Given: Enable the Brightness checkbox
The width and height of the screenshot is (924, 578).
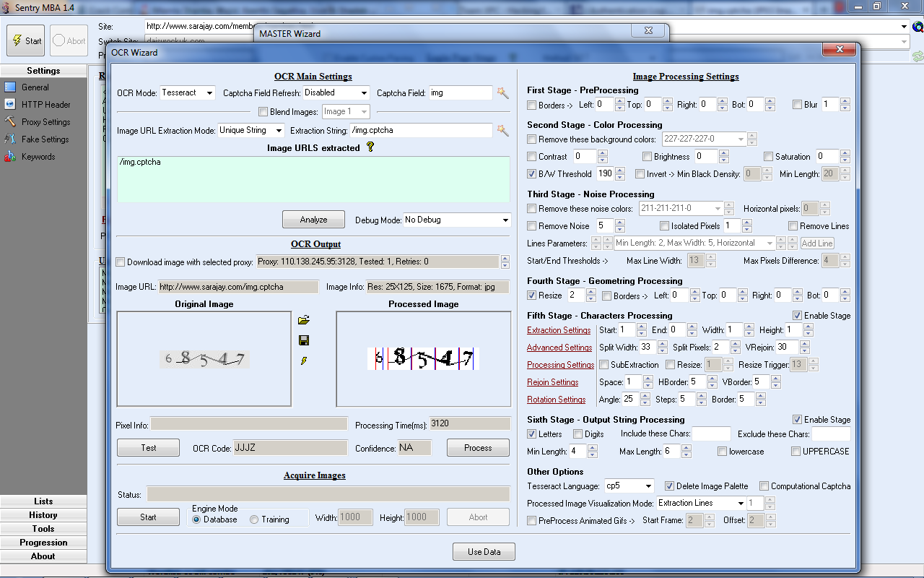Looking at the screenshot, I should point(648,157).
